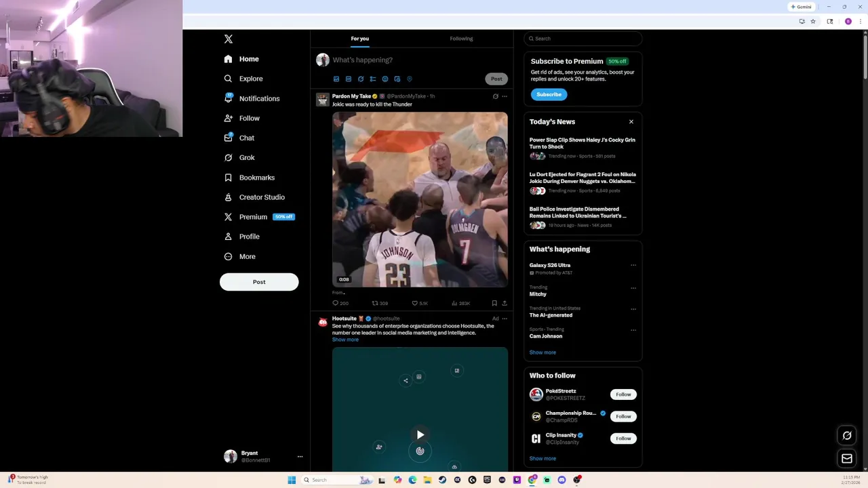
Task: Open the Follow section in the sidebar
Action: tap(242, 118)
